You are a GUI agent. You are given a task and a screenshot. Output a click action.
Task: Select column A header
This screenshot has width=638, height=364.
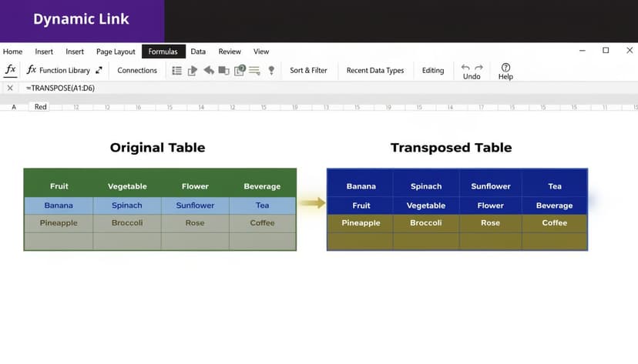pyautogui.click(x=14, y=107)
